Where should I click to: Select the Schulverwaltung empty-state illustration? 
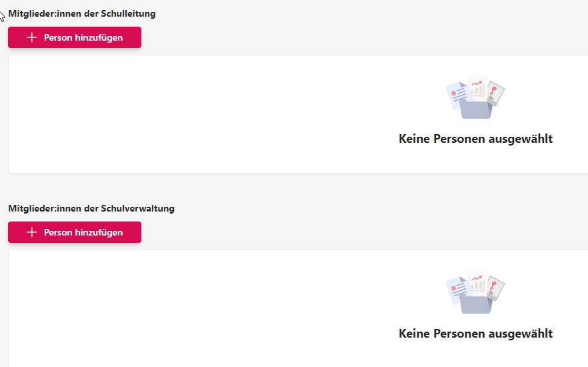(x=475, y=292)
